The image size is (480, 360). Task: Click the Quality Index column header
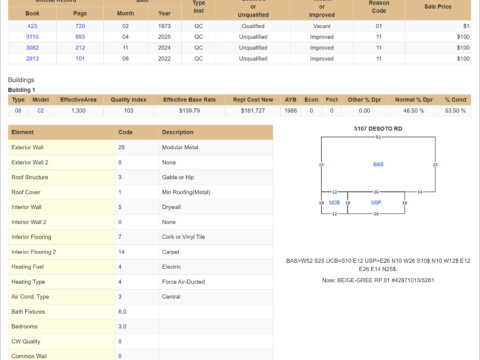[x=128, y=100]
